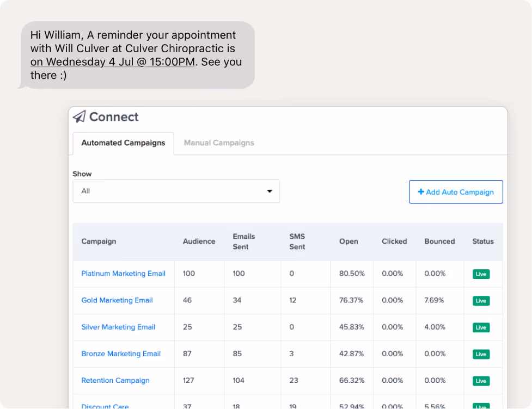Open the Retention Campaign link
Screen dimensions: 532x409
pos(115,381)
